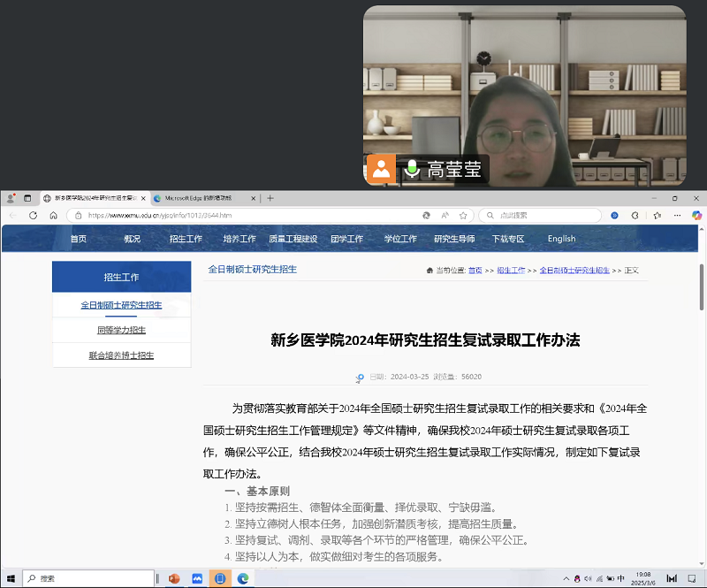Screen dimensions: 707x588
Task: Open the 研究生导师 navigation item
Action: (x=454, y=239)
